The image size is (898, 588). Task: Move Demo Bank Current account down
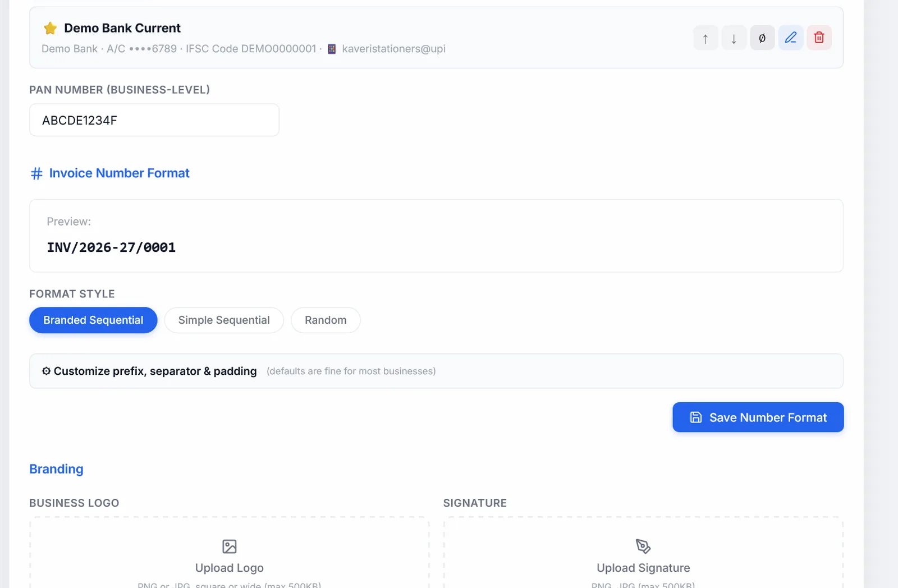point(734,38)
